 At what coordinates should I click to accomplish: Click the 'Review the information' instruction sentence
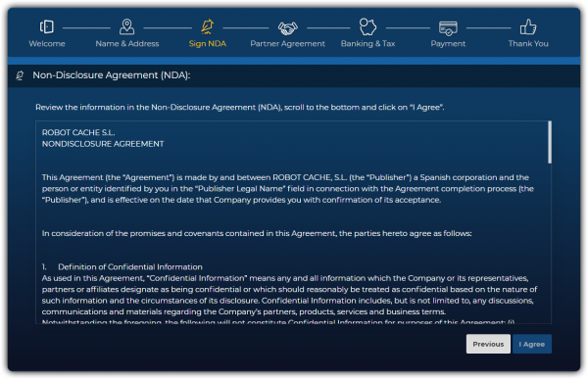(x=240, y=107)
